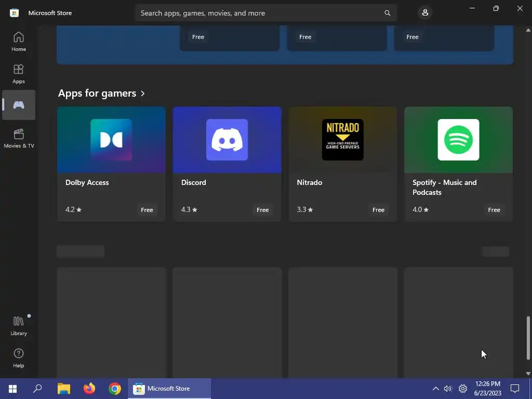Screen dimensions: 532x399
Task: Click the middle Free button in top banner
Action: click(x=305, y=37)
